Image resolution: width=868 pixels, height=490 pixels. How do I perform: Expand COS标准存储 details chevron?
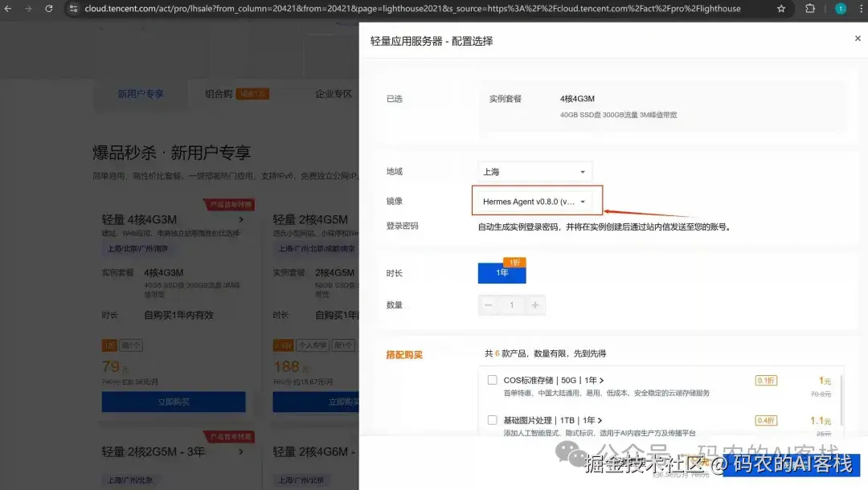point(601,381)
